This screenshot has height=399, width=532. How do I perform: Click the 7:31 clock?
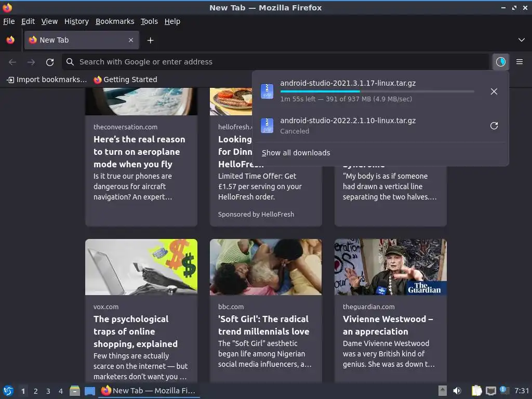coord(522,391)
